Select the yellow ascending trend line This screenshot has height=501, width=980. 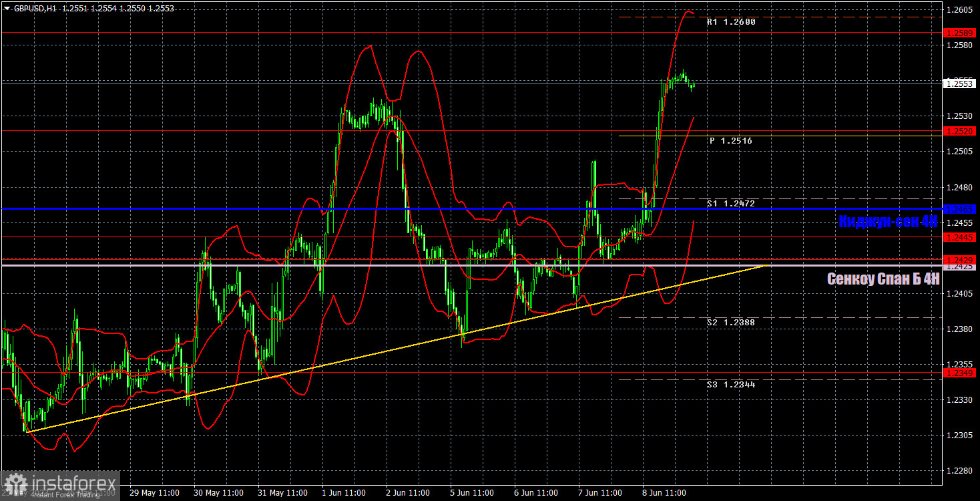pyautogui.click(x=397, y=349)
